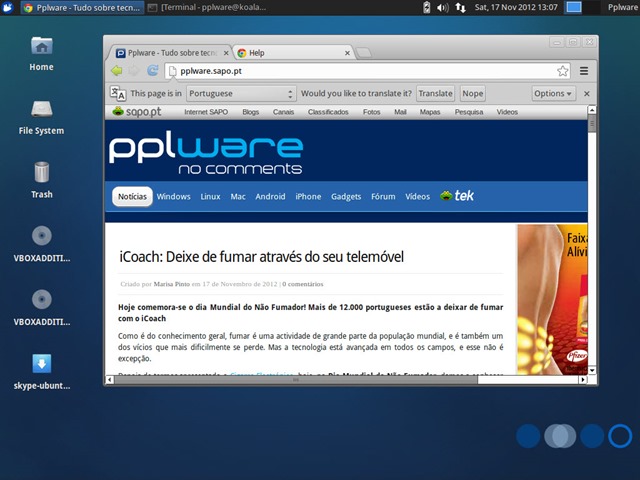
Task: Open the Gadgets category
Action: click(346, 196)
